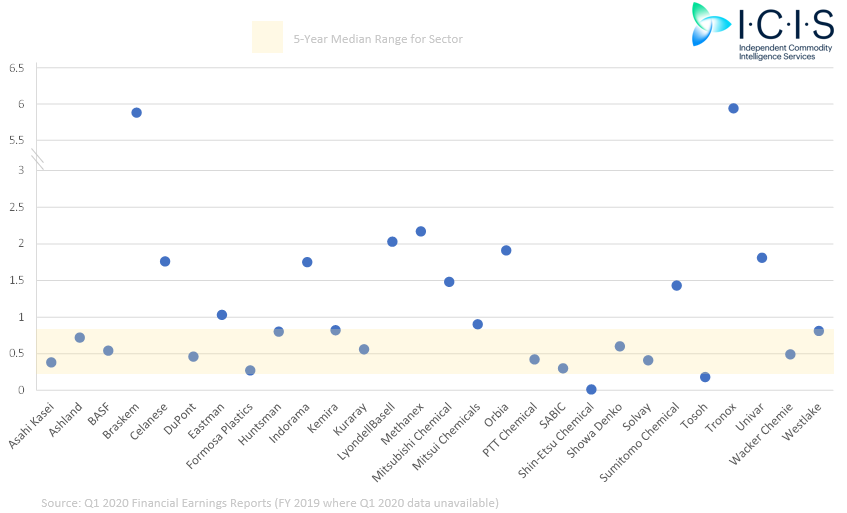Screen dimensions: 847x513
Task: Select the Shin-Etsu Chemical data point at zero
Action: tap(591, 389)
